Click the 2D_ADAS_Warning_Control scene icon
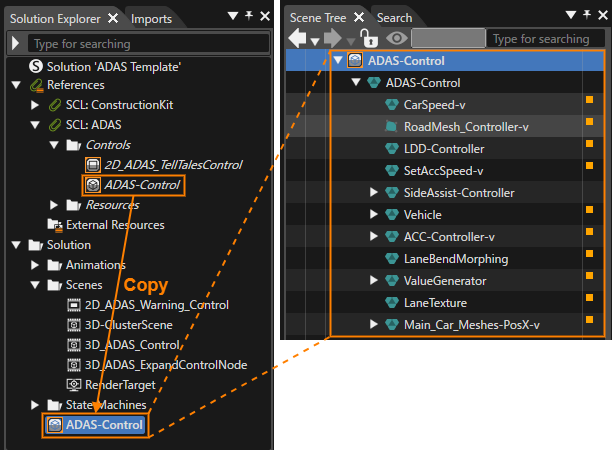 74,305
